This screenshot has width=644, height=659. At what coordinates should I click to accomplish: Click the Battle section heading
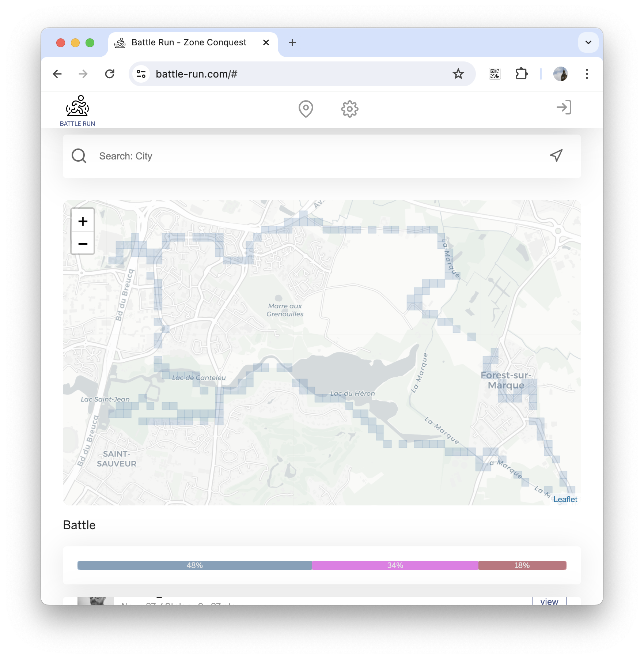tap(79, 525)
